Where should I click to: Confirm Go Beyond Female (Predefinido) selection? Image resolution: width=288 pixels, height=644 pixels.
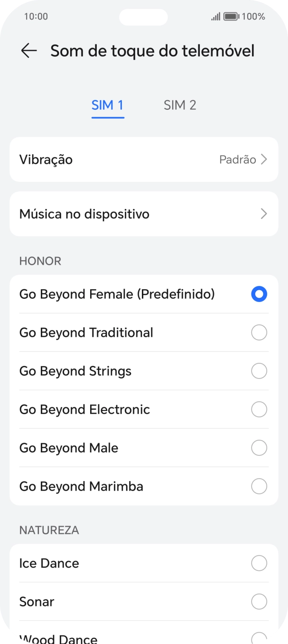coord(259,294)
